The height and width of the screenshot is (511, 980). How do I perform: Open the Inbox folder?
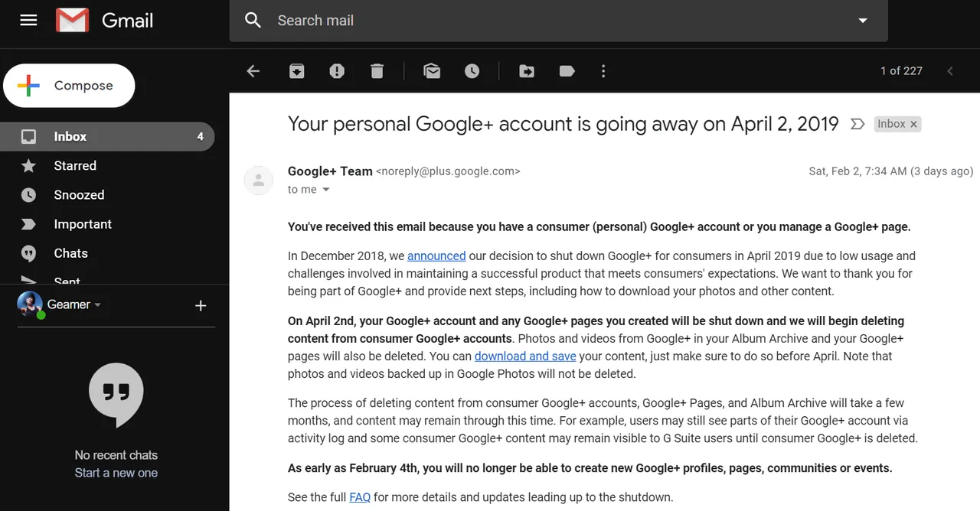tap(107, 136)
